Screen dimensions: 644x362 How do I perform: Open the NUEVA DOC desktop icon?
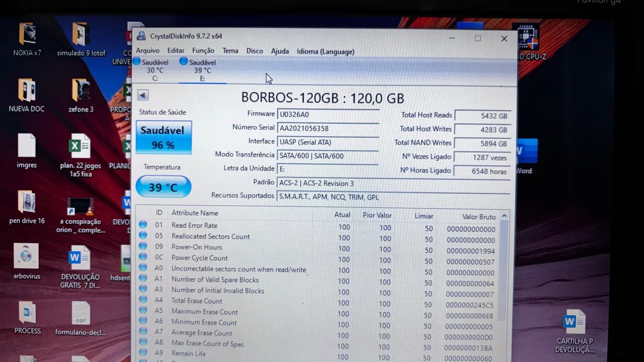click(x=27, y=95)
